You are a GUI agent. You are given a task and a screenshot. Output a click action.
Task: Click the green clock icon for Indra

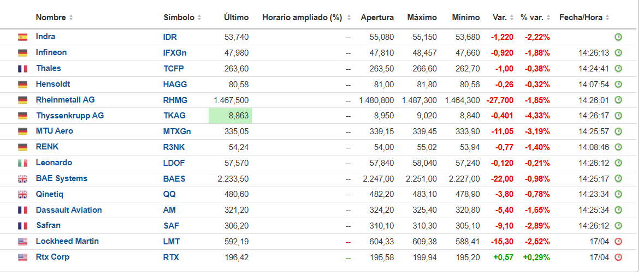(x=618, y=37)
